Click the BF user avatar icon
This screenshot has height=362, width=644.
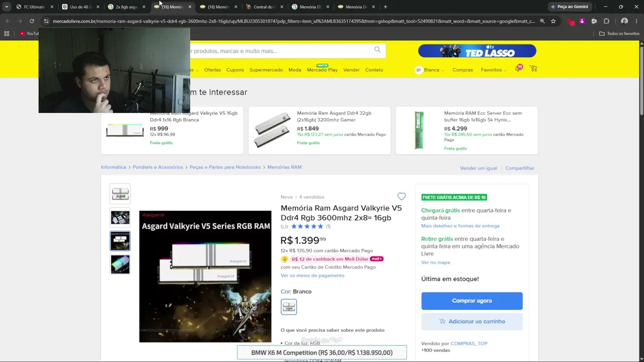tap(418, 70)
